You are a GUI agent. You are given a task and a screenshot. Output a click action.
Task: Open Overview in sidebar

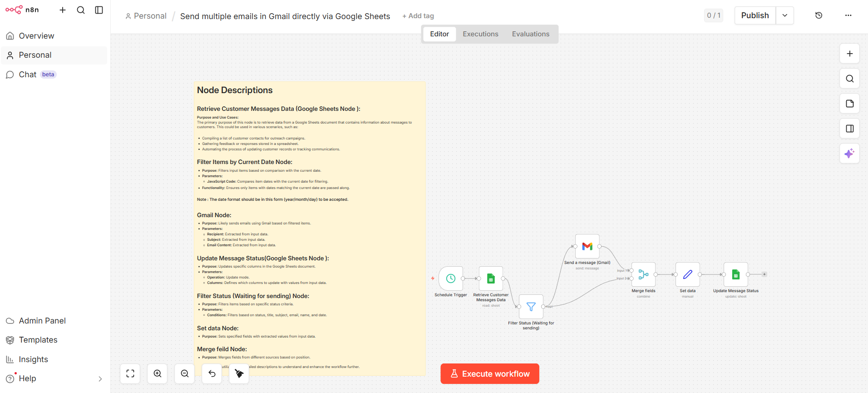[x=54, y=36]
